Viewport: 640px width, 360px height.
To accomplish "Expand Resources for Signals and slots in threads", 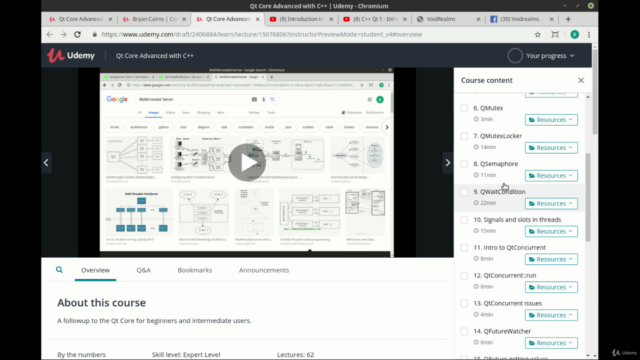I will tap(551, 231).
